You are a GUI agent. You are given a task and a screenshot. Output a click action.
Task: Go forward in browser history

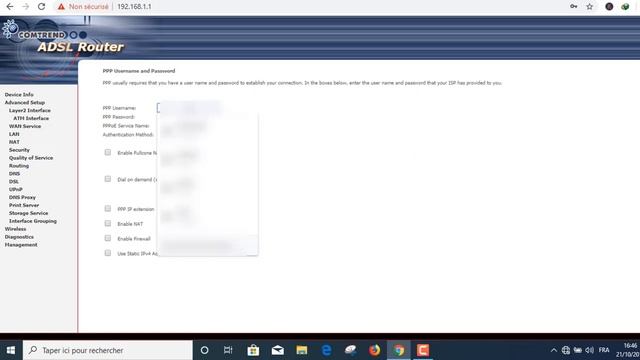pos(25,7)
